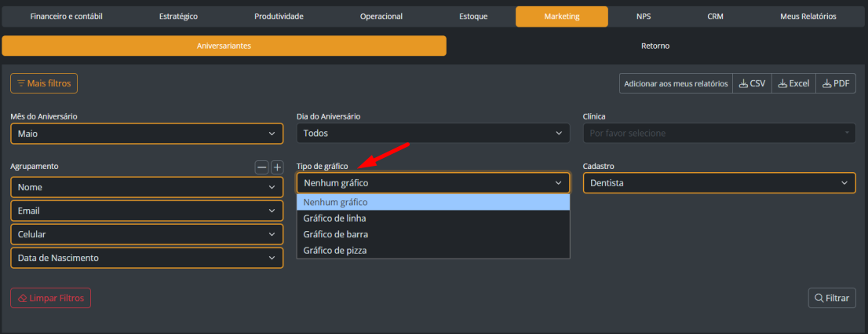
Task: Choose Gráfico de pizza option
Action: 433,251
